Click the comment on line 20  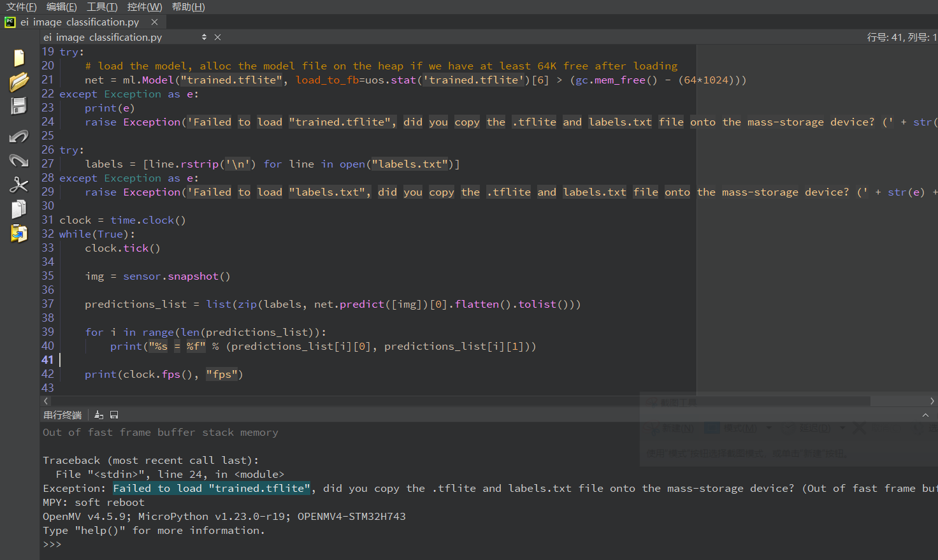[381, 66]
